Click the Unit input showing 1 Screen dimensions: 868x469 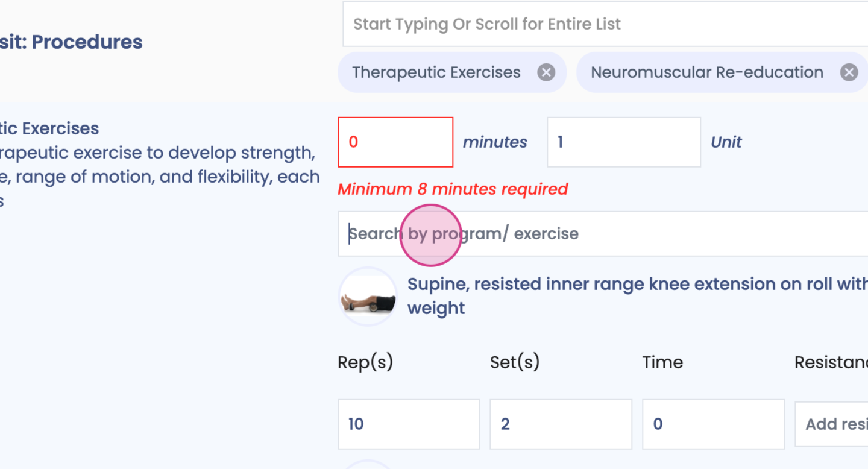click(x=623, y=142)
